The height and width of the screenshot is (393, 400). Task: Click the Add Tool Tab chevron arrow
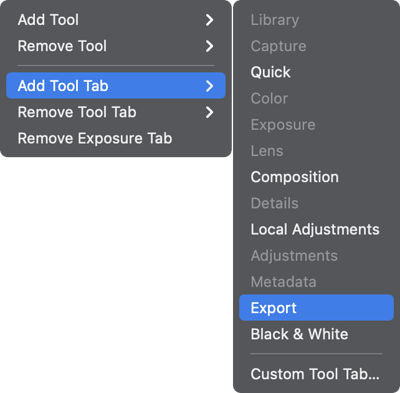pos(209,86)
